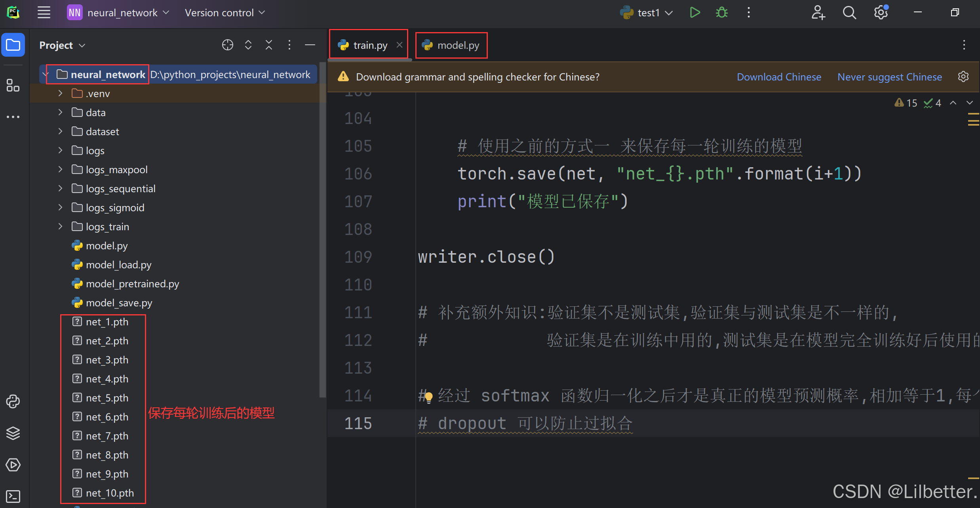
Task: Run the test1 configuration
Action: pos(695,13)
